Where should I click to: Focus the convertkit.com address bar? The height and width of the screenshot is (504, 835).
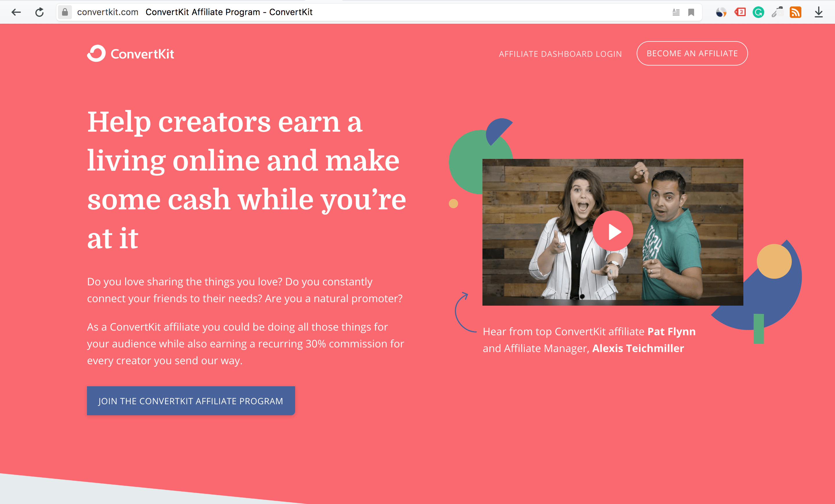(x=369, y=12)
